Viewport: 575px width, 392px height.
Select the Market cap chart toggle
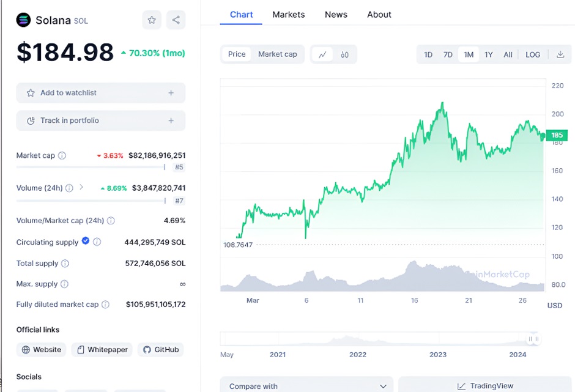(x=277, y=54)
